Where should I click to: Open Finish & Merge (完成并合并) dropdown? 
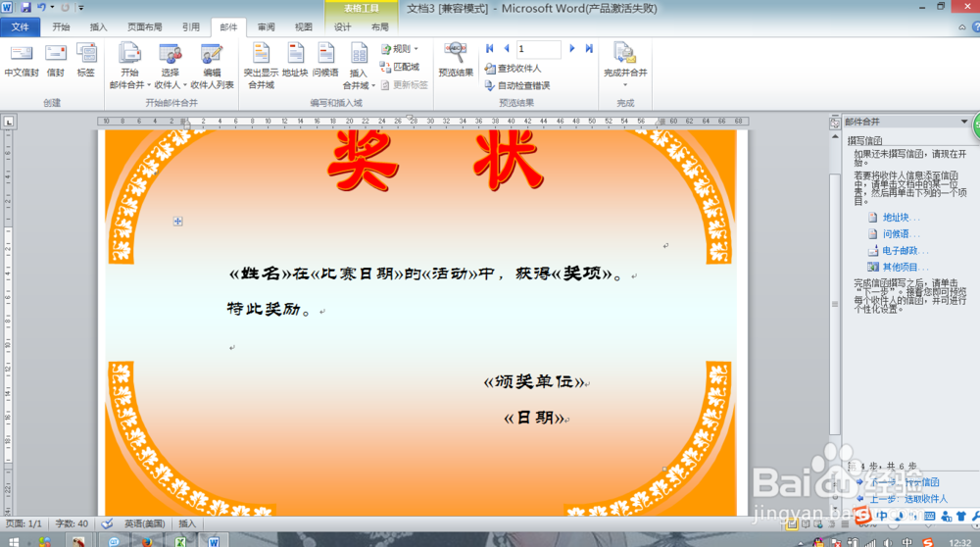point(625,65)
